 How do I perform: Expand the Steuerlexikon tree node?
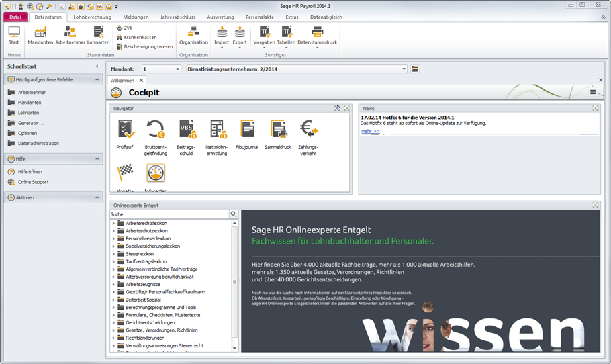click(113, 254)
